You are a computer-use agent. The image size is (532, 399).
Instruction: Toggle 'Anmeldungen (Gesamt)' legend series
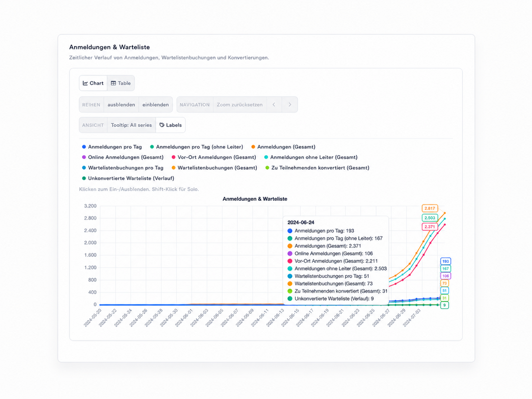point(283,147)
